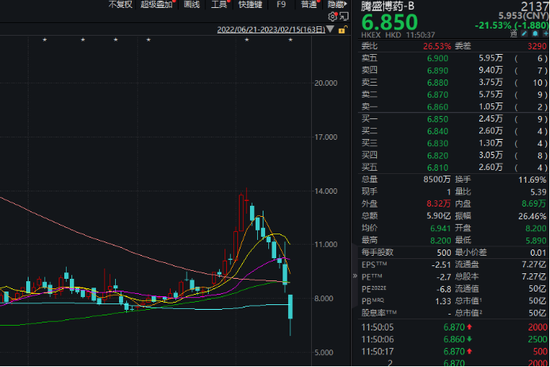This screenshot has height=367, width=550.
Task: Open the 普通 mode dropdown
Action: 309,4
